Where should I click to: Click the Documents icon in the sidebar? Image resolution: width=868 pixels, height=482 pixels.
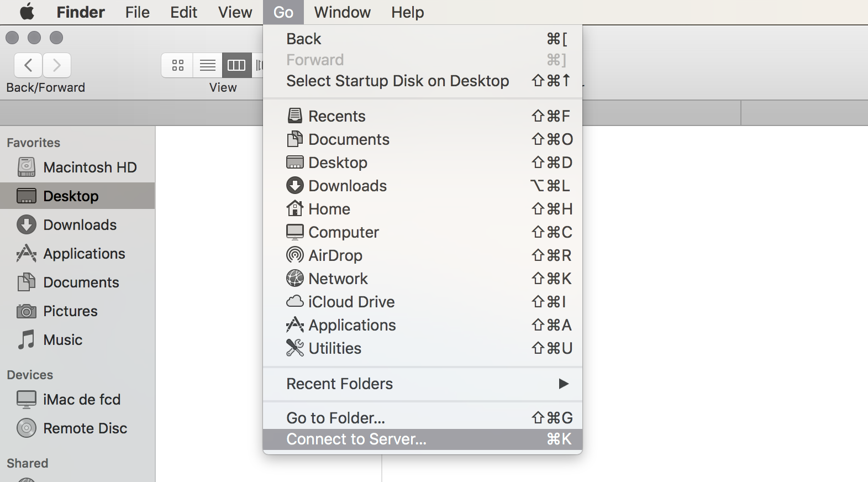tap(27, 282)
